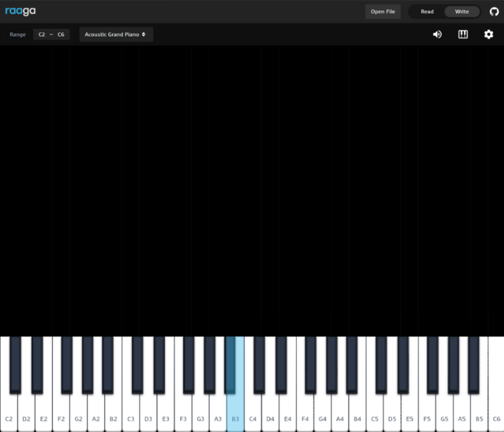Click the Range label
This screenshot has width=504, height=432.
(17, 34)
